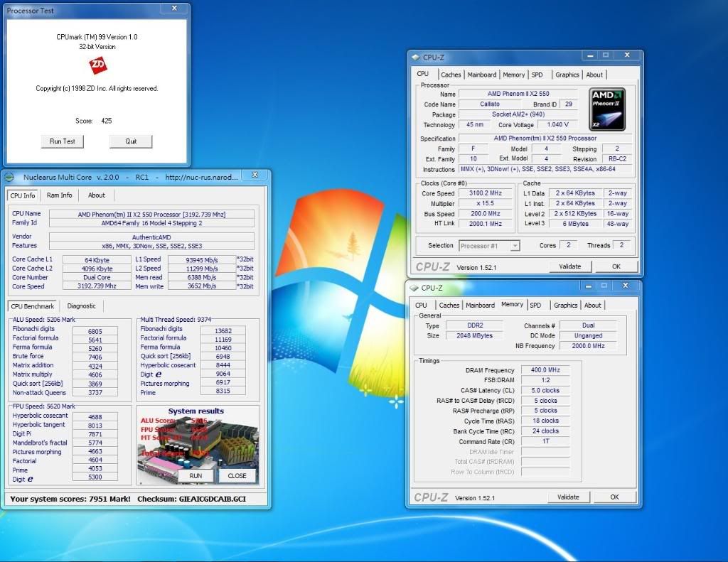Open Graphics tab in top CPU-Z window

[567, 75]
